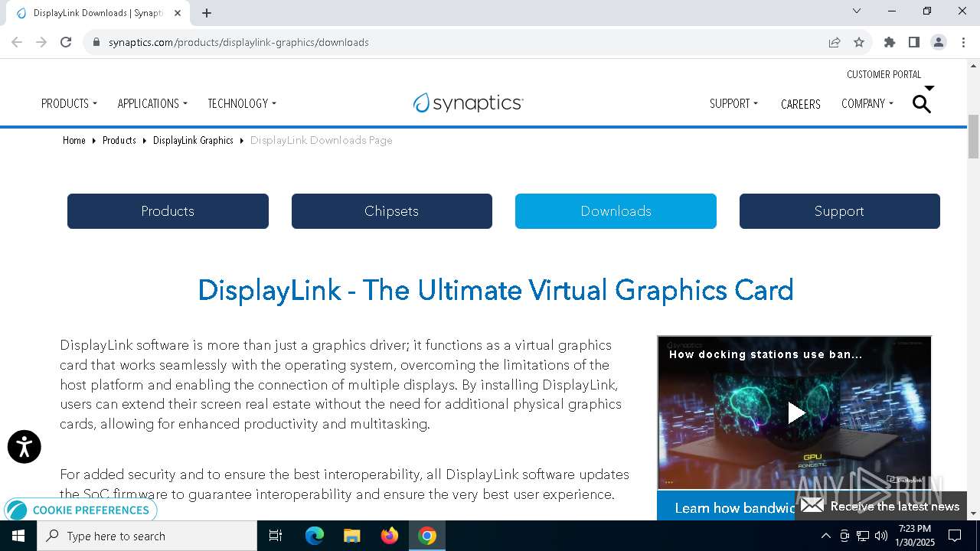The height and width of the screenshot is (551, 980).
Task: Open the Careers menu item
Action: (801, 104)
